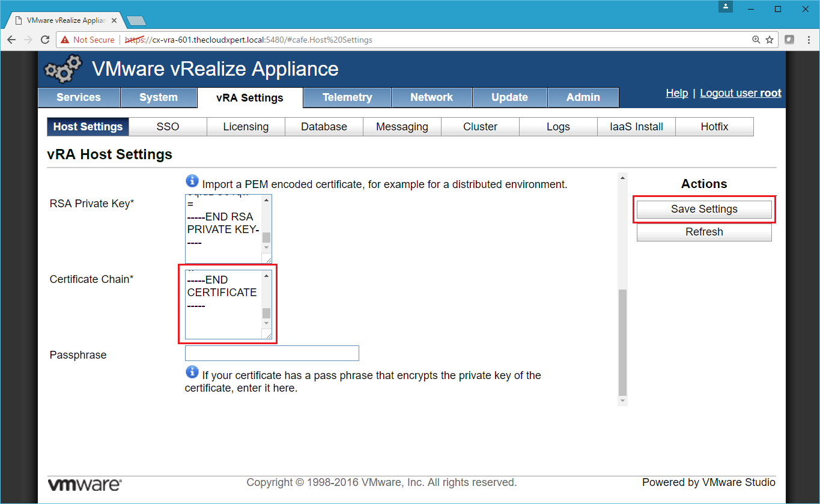This screenshot has width=820, height=504.
Task: Bookmark this page with the star icon
Action: [x=770, y=40]
